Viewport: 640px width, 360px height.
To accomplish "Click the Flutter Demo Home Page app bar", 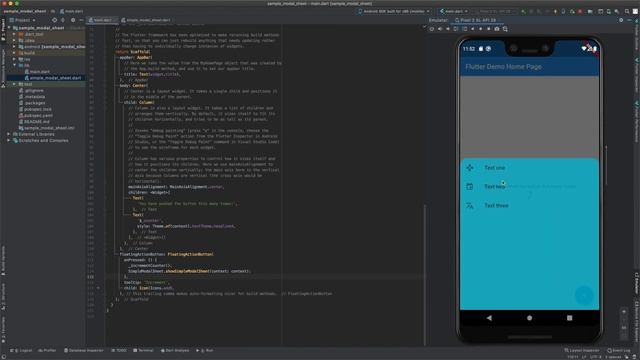I will (529, 67).
